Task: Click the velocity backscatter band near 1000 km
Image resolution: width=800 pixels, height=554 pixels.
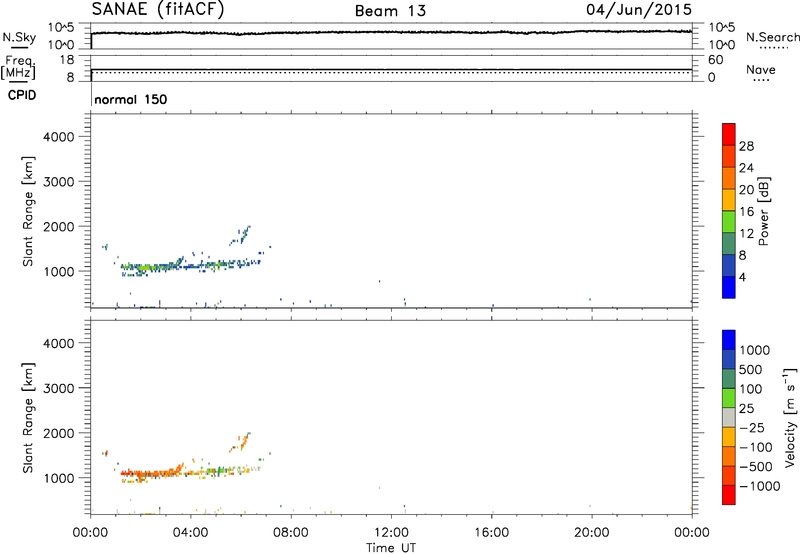Action: (189, 472)
